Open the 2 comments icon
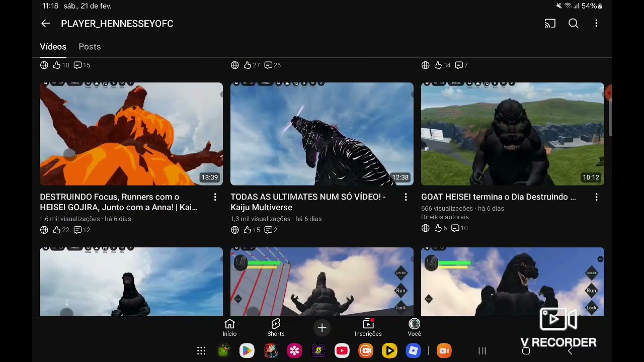The height and width of the screenshot is (362, 644). (x=269, y=230)
